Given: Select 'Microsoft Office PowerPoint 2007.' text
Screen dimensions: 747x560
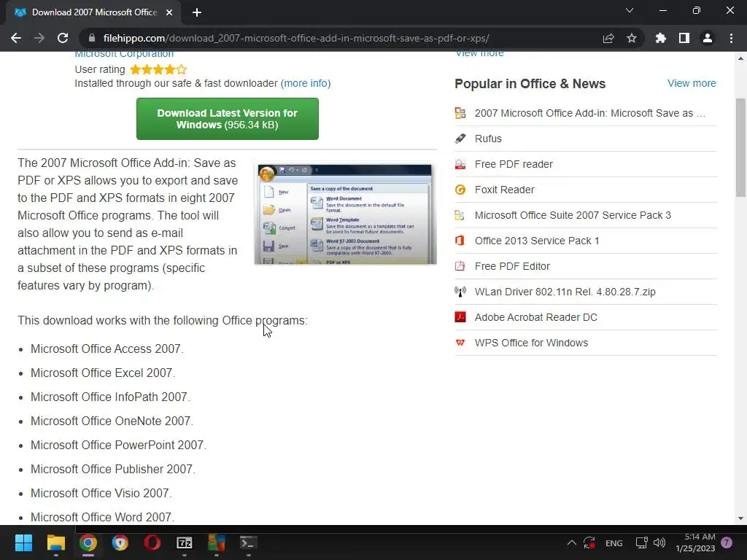Looking at the screenshot, I should [x=119, y=446].
